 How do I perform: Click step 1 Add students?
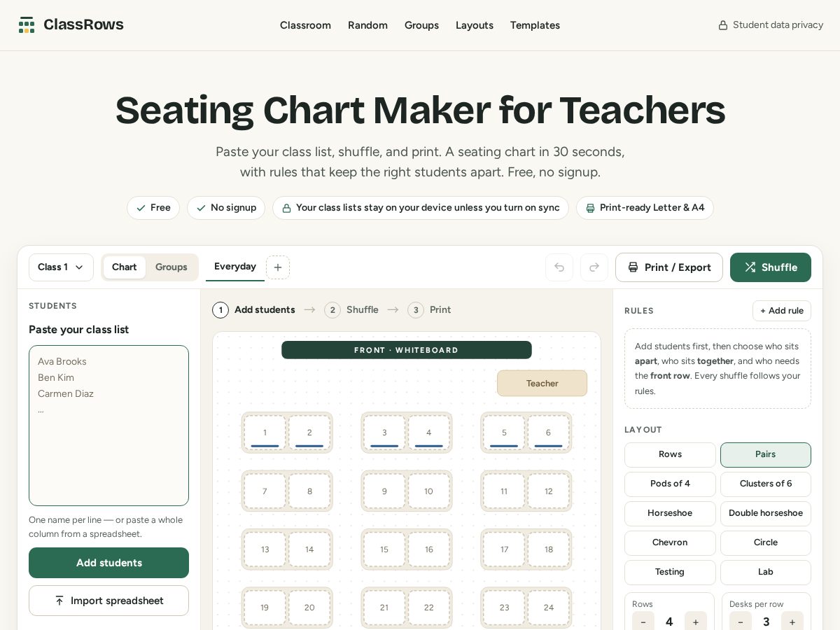pos(253,310)
